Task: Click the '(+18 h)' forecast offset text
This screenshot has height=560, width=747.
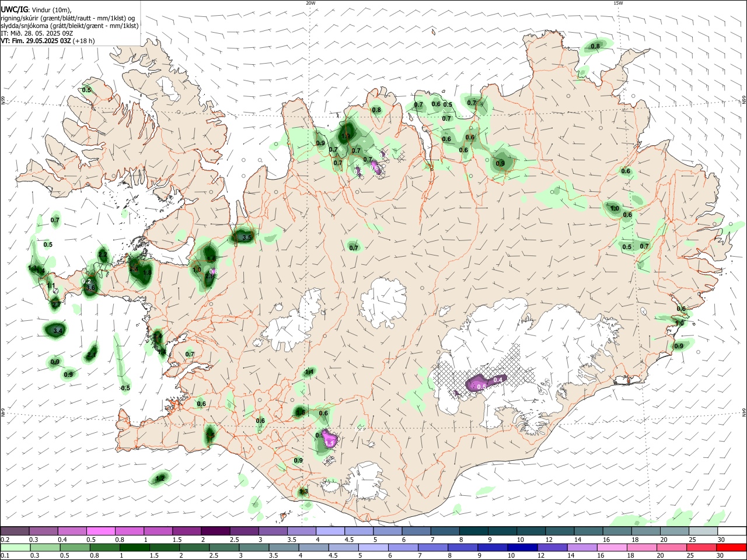Action: 84,41
